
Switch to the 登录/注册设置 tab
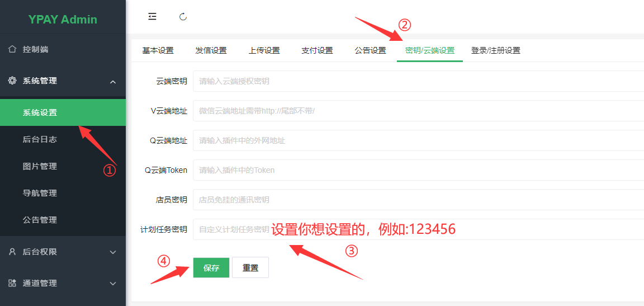coord(495,50)
